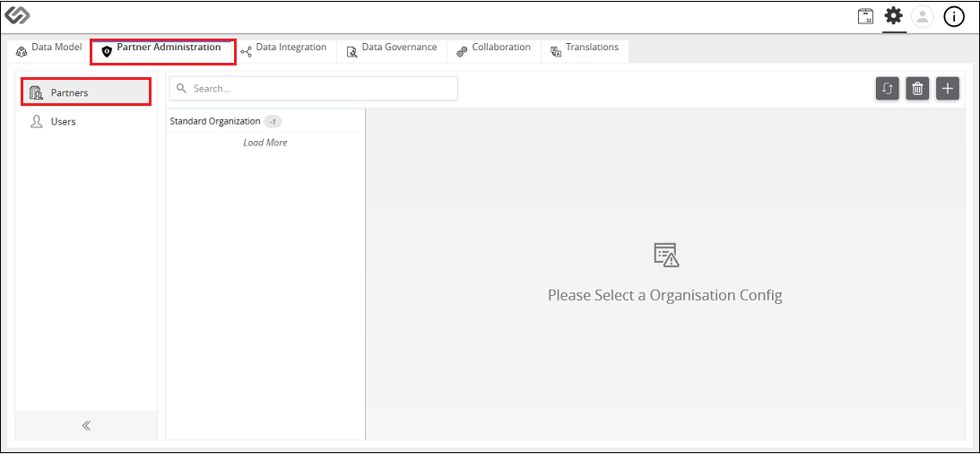Viewport: 980px width, 454px height.
Task: Switch to the Collaboration tab
Action: click(494, 51)
